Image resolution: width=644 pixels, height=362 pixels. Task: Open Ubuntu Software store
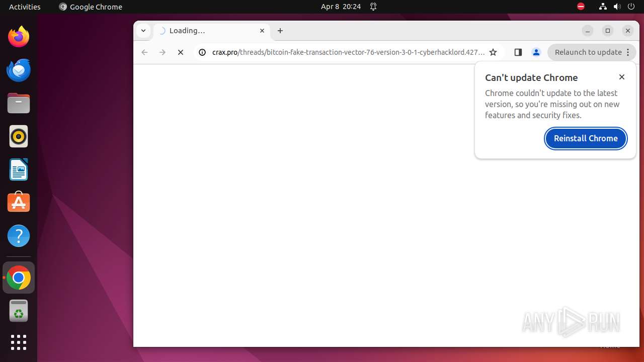[19, 203]
